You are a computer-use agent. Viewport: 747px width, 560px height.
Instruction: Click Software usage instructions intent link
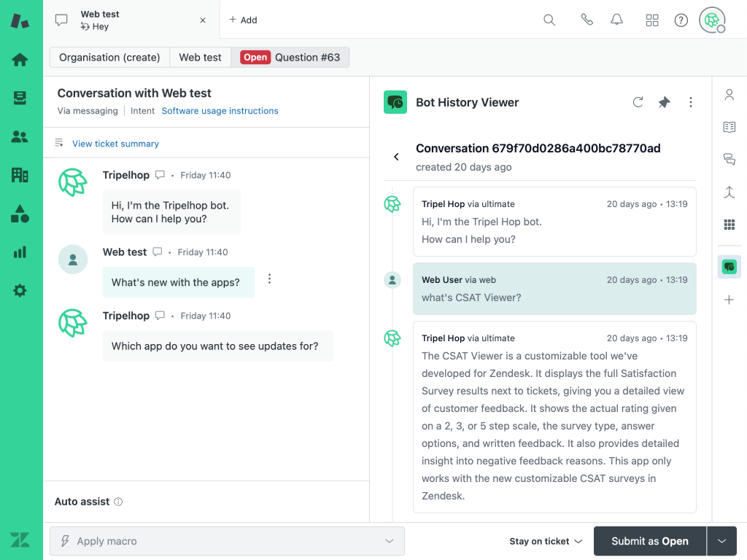pos(220,111)
